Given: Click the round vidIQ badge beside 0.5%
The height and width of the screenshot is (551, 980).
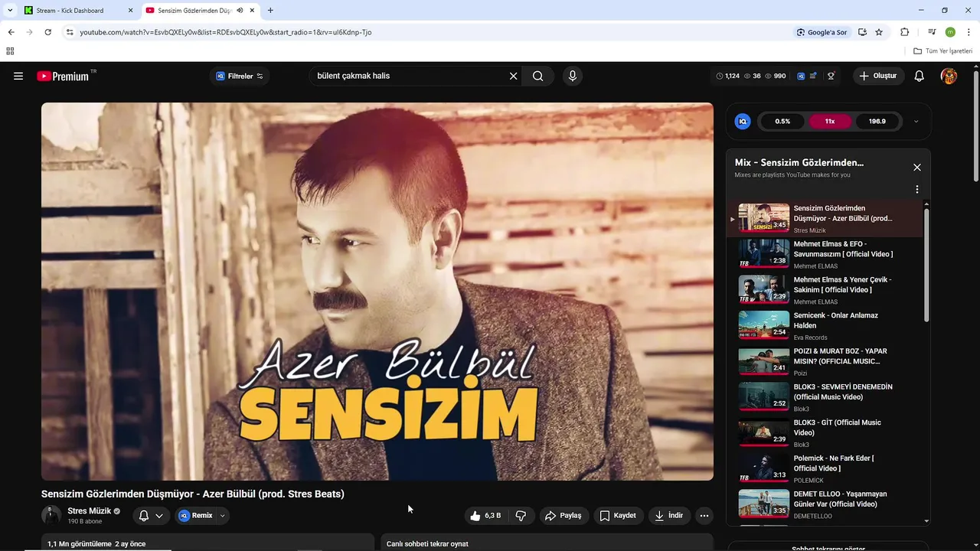Looking at the screenshot, I should [743, 121].
